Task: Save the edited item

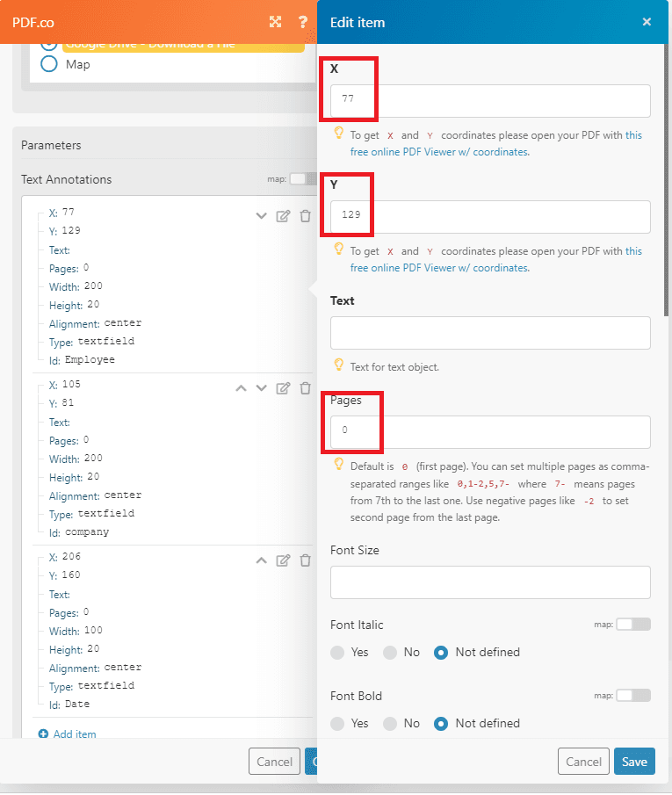Action: tap(633, 762)
